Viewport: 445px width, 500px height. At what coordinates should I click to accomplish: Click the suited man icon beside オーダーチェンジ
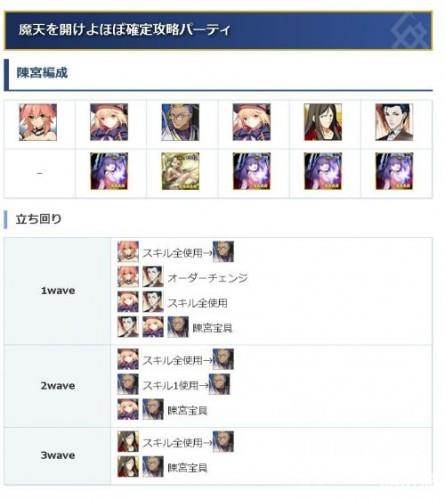tap(153, 277)
